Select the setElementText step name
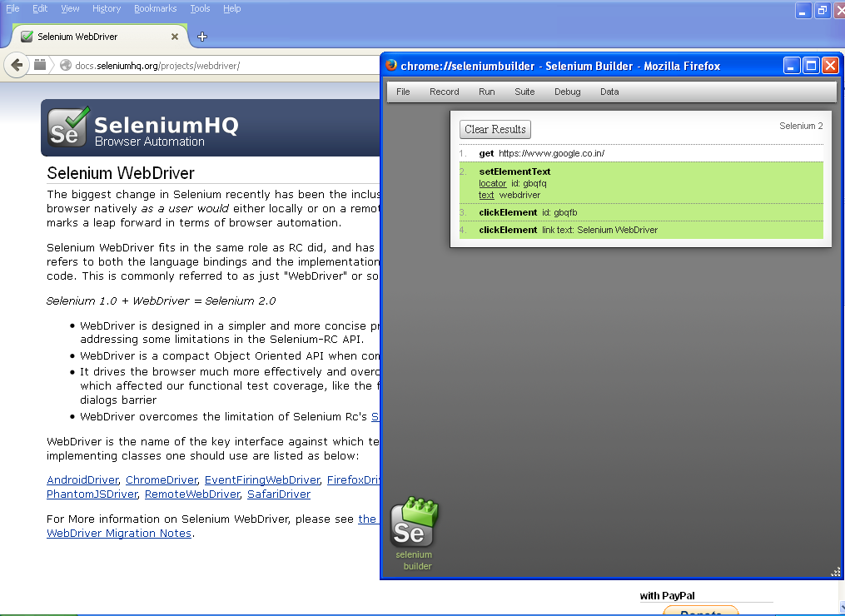The width and height of the screenshot is (845, 616). [514, 171]
